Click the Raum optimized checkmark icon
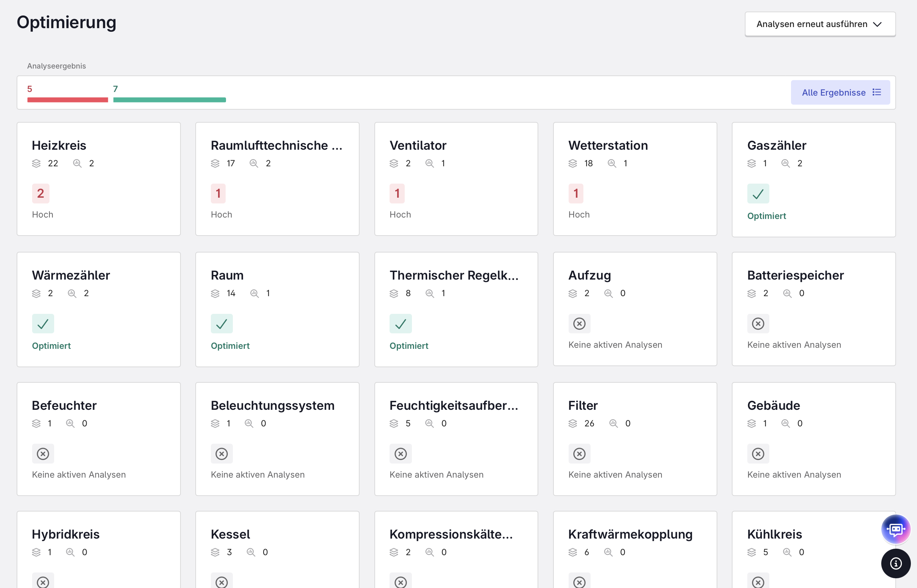 click(x=222, y=324)
